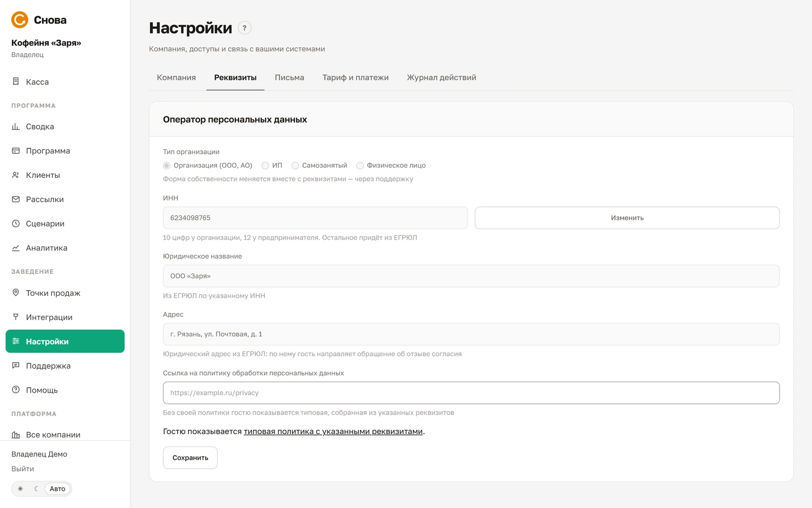Viewport: 812px width, 508px height.
Task: Click the Адрес field with Рязань address
Action: click(471, 334)
